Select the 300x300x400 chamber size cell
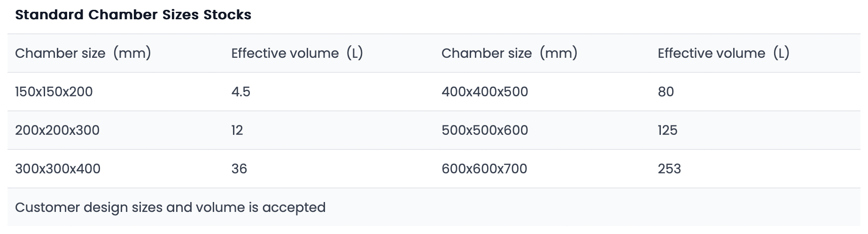 (58, 169)
